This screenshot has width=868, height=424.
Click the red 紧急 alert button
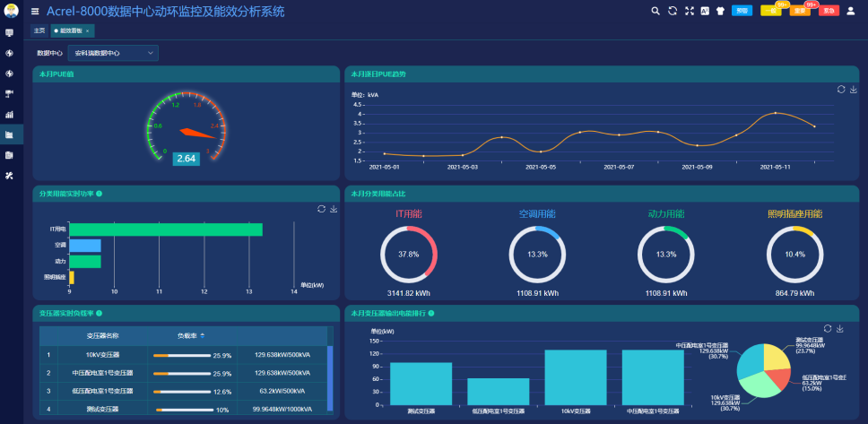point(829,11)
